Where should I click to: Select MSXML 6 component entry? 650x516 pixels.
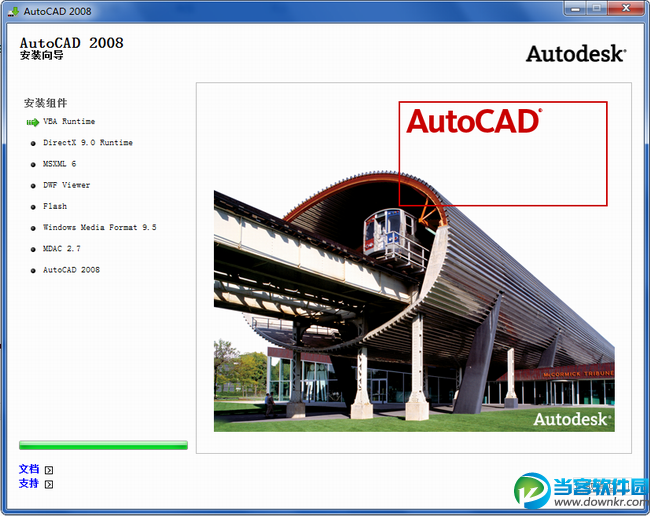tap(60, 164)
